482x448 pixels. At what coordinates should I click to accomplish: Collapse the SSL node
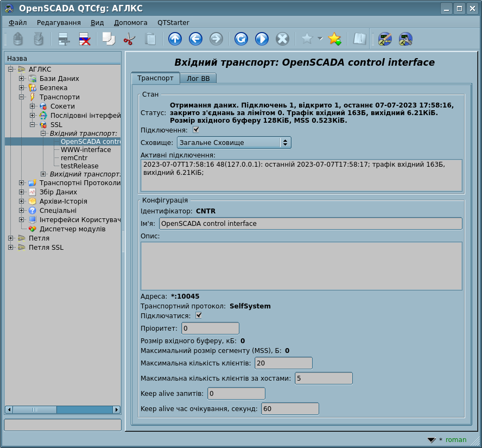32,124
